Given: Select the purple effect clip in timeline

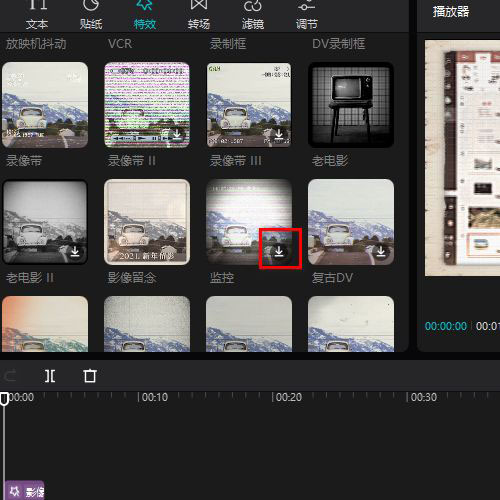Looking at the screenshot, I should click(x=25, y=490).
